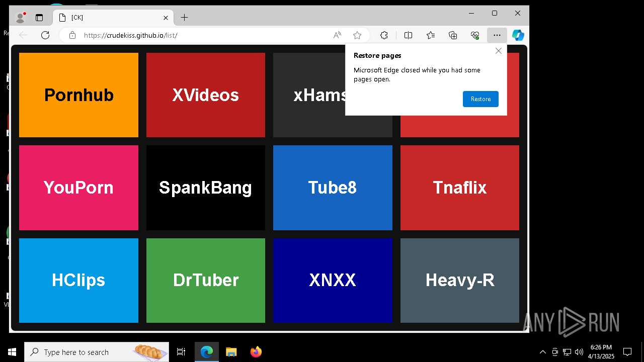The width and height of the screenshot is (644, 362).
Task: Open Browser essentials heart icon
Action: tap(475, 35)
